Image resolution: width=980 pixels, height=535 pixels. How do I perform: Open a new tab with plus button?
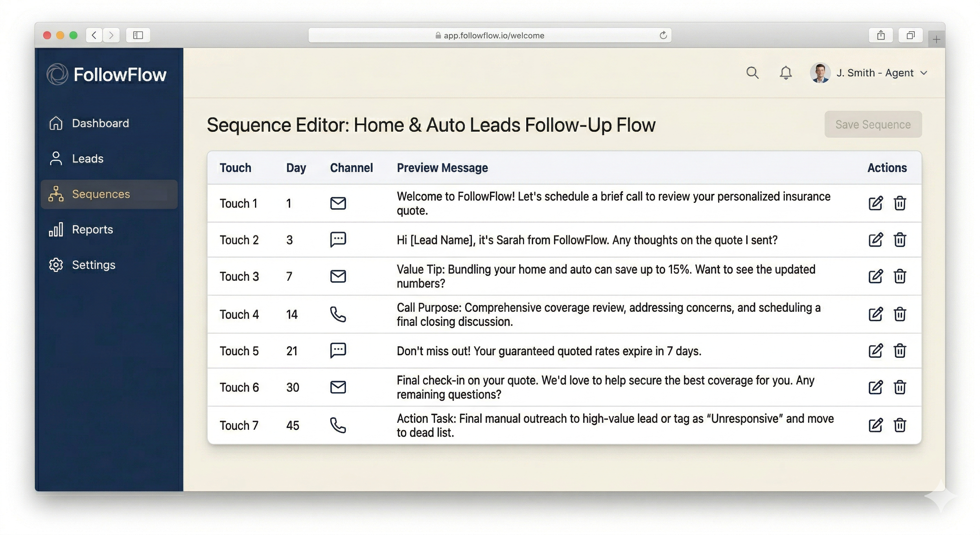(x=936, y=39)
